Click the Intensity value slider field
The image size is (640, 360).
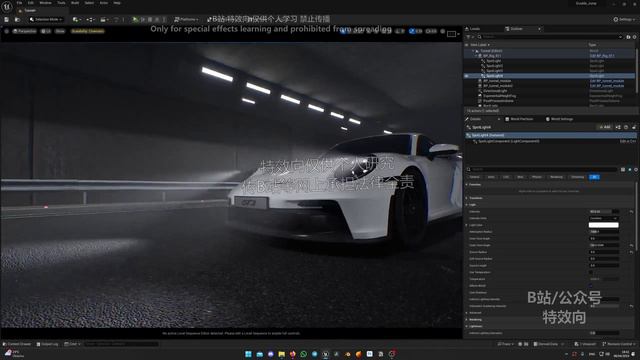pos(604,211)
